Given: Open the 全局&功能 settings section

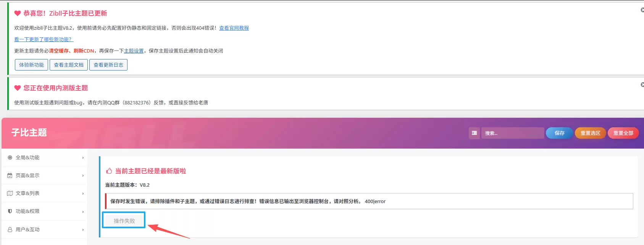Looking at the screenshot, I should click(44, 157).
